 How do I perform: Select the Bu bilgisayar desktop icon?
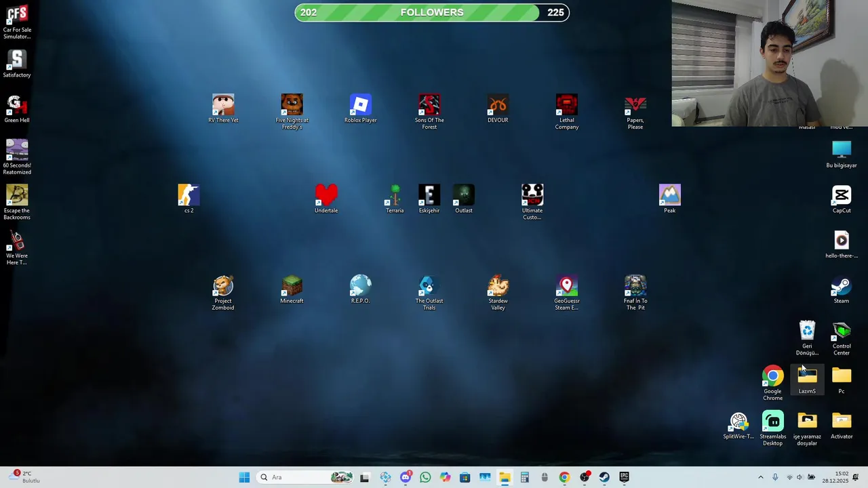(842, 155)
